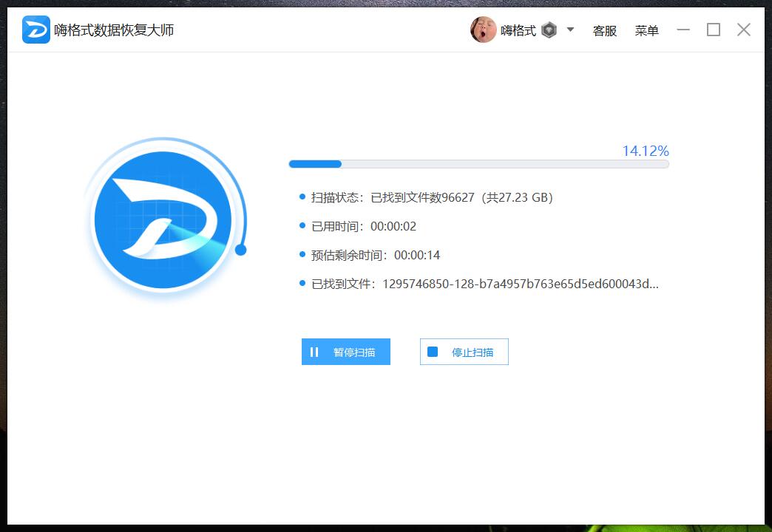Expand the account dropdown arrow
The image size is (772, 532).
point(570,30)
